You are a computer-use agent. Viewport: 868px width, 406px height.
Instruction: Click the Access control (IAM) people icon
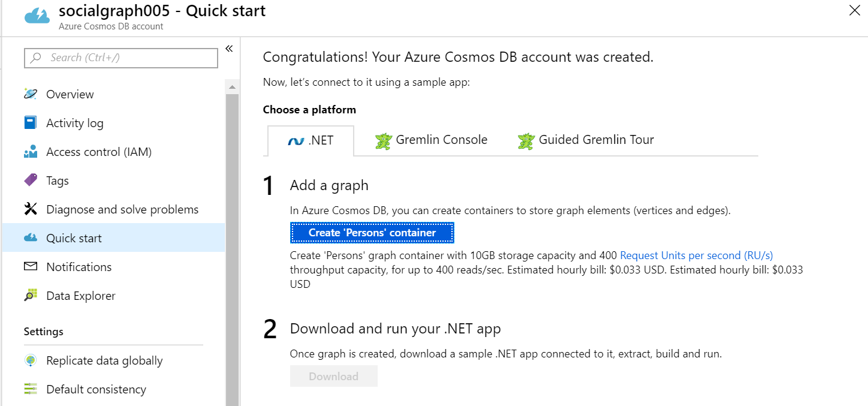(x=31, y=152)
